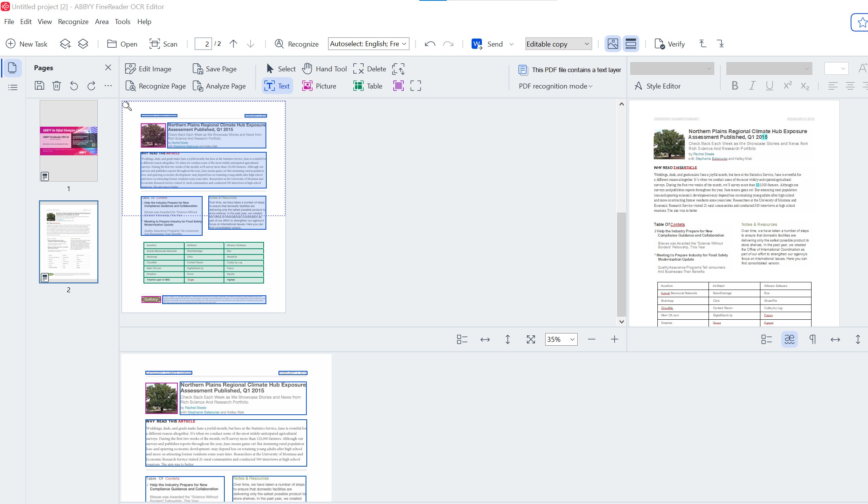
Task: Click the New Task button
Action: click(x=27, y=44)
